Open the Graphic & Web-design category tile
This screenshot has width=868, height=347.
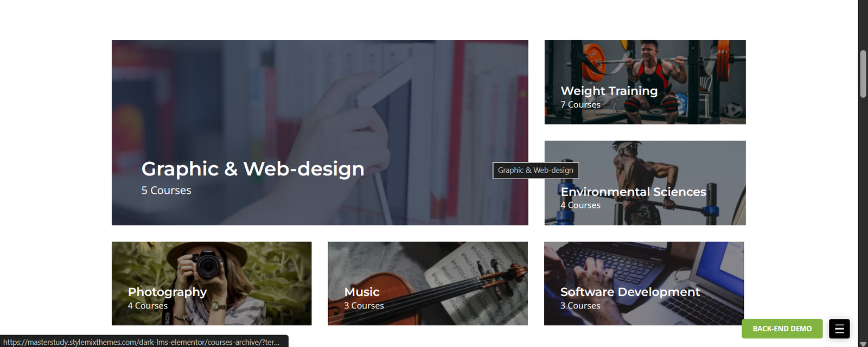(x=320, y=133)
